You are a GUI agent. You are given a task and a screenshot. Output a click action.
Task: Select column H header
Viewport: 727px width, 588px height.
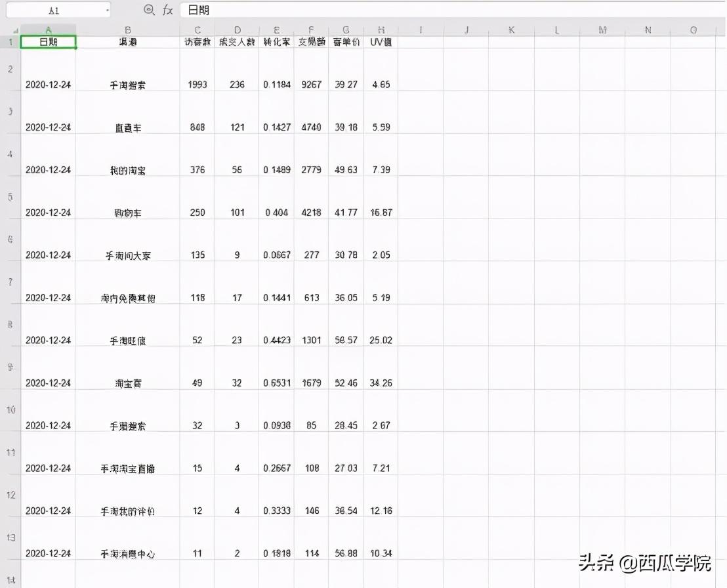coord(381,30)
